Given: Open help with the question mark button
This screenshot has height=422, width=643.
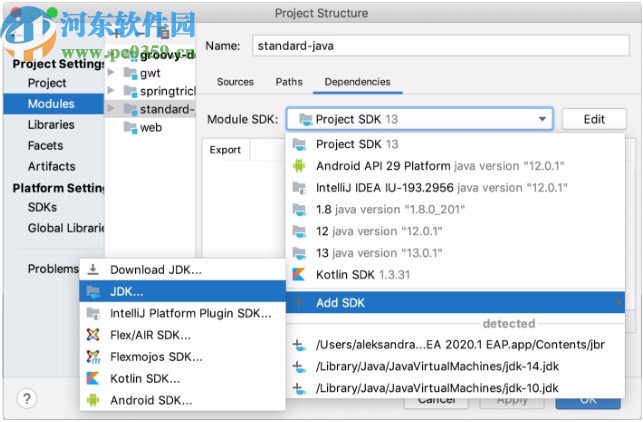Looking at the screenshot, I should pos(27,398).
